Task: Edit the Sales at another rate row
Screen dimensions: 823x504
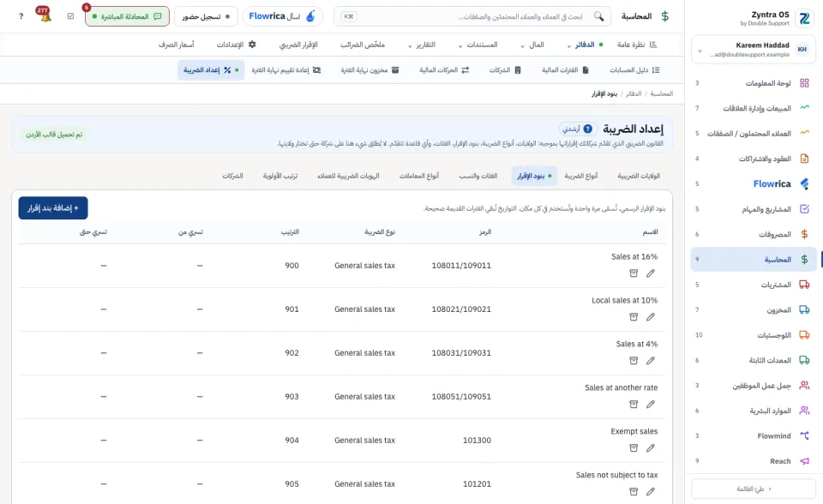Action: [x=651, y=405]
